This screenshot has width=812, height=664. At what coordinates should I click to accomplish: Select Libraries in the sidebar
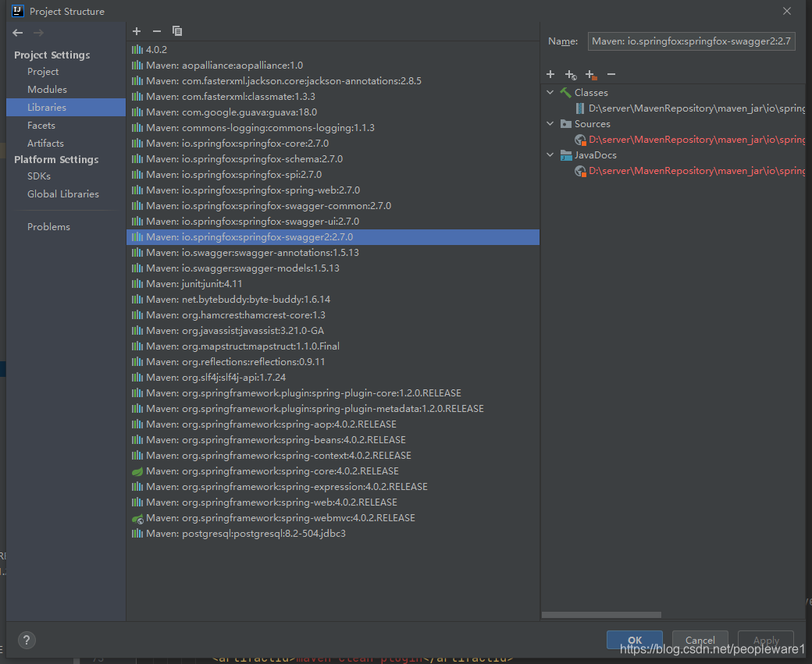coord(66,107)
